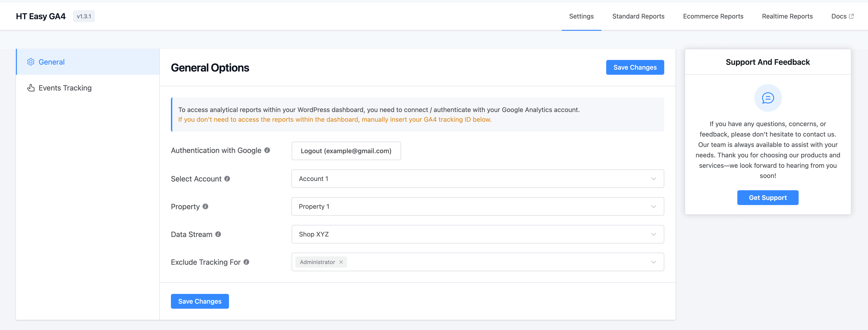Select General in the settings sidebar

[x=88, y=62]
